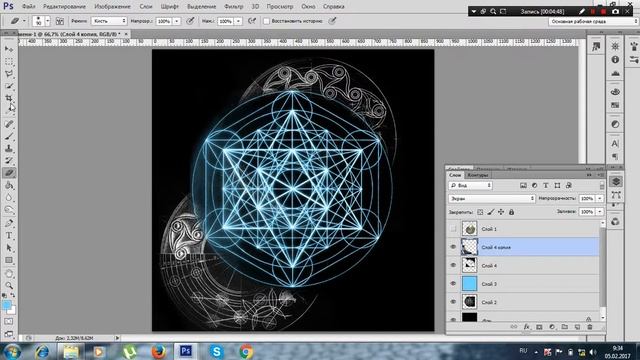Open the Редактирование menu

[x=64, y=7]
